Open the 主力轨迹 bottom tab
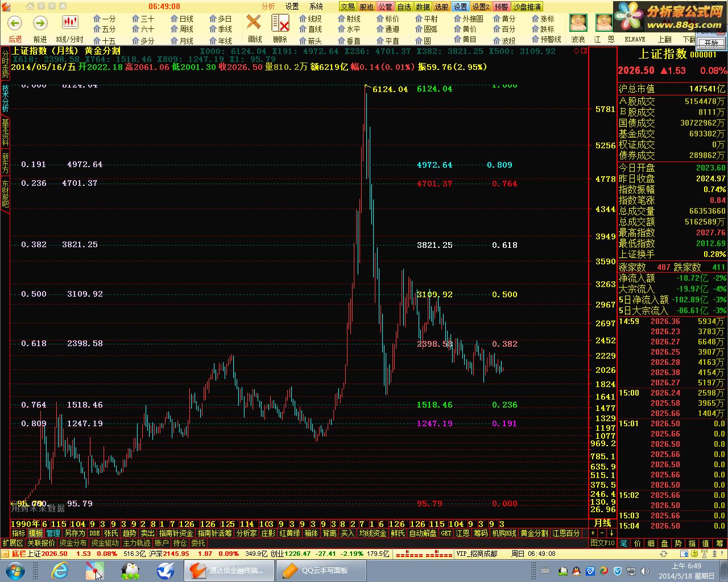The width and height of the screenshot is (728, 582). [x=137, y=543]
